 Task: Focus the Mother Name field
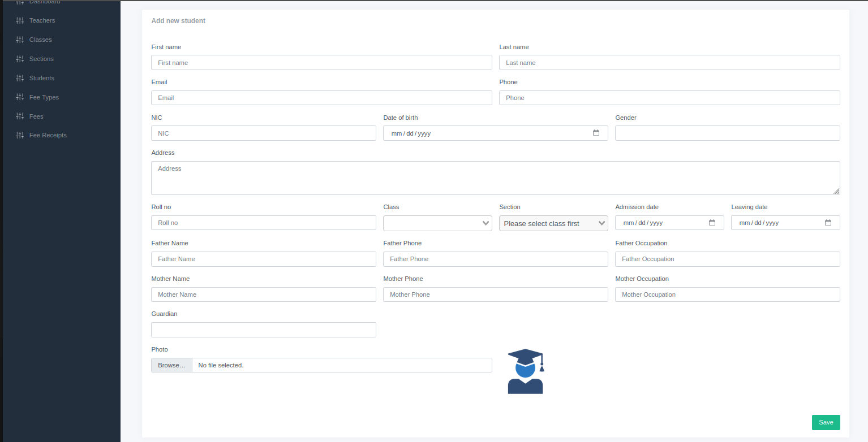point(264,294)
